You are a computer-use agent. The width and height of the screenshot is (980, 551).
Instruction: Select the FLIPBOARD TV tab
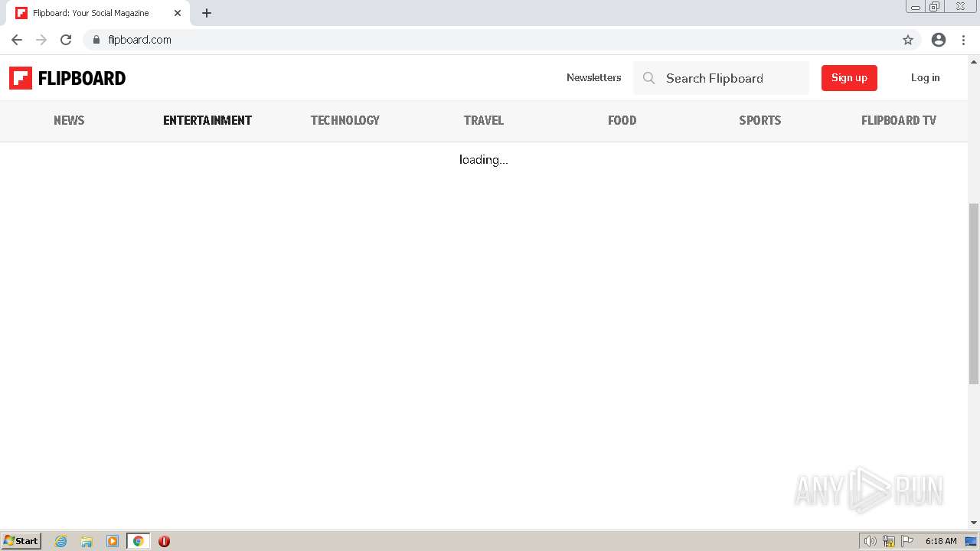[899, 120]
